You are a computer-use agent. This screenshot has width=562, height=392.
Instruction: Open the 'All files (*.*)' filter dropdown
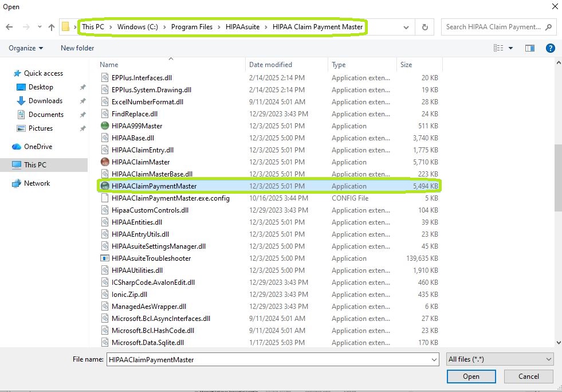(500, 359)
